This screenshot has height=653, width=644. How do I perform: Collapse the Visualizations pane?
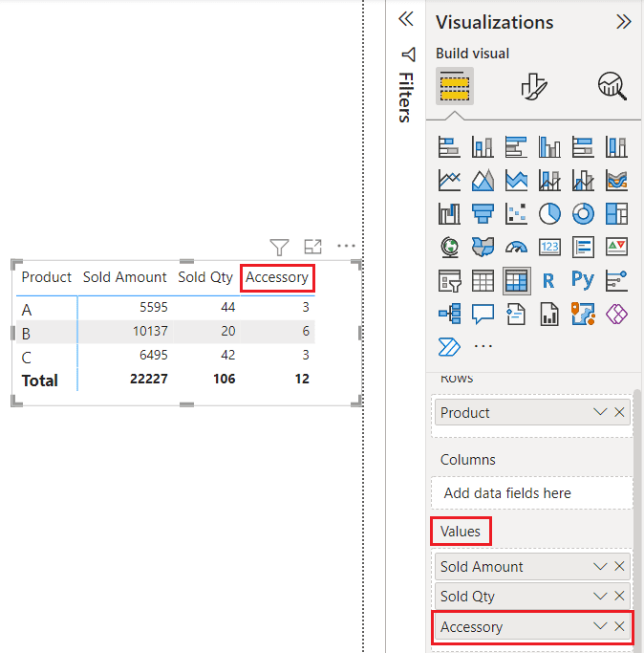624,22
